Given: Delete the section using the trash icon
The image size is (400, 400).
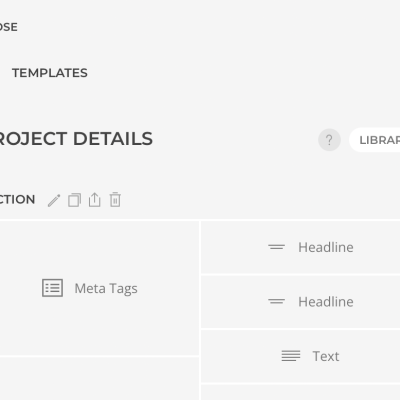Looking at the screenshot, I should pos(115,200).
